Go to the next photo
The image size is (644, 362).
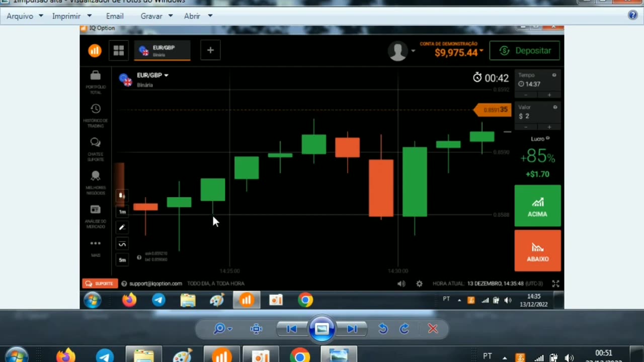point(352,329)
